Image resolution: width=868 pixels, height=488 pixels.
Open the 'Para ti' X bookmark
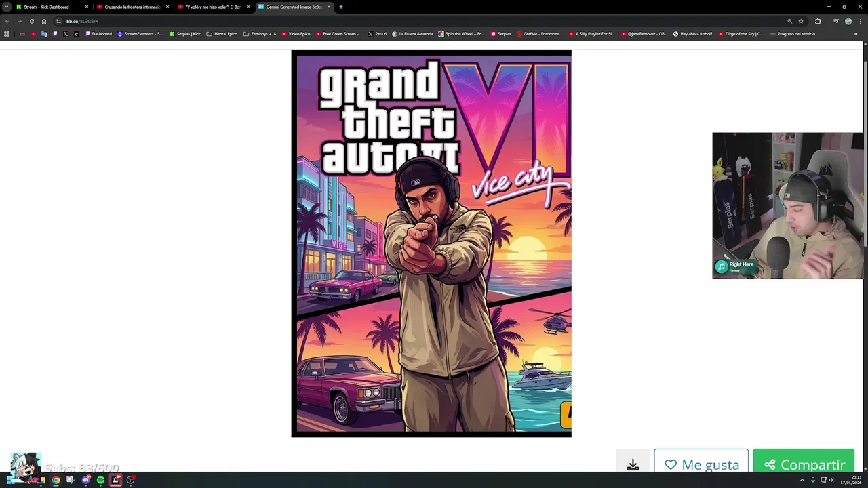tap(377, 33)
